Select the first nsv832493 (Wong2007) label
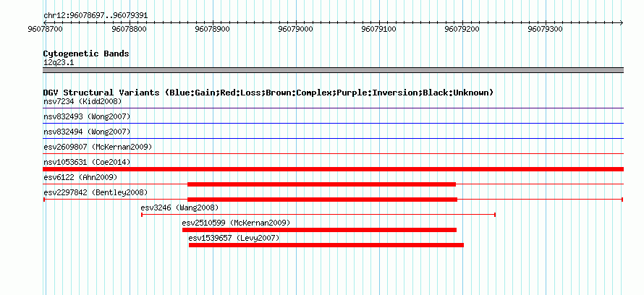Image resolution: width=644 pixels, height=295 pixels. [x=87, y=116]
